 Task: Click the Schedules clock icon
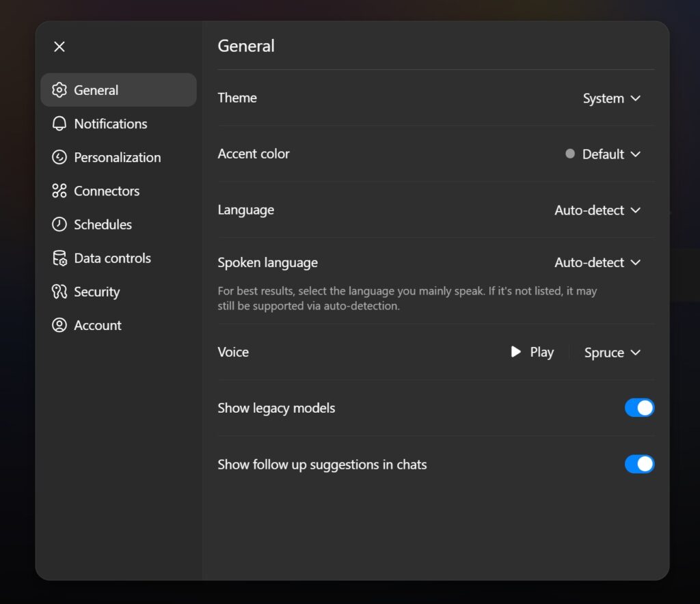pyautogui.click(x=59, y=224)
